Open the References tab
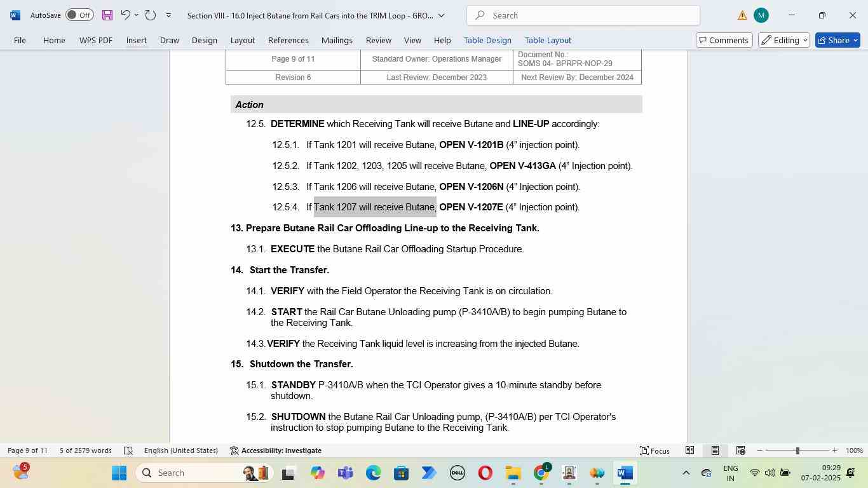Viewport: 868px width, 488px height. coord(288,40)
